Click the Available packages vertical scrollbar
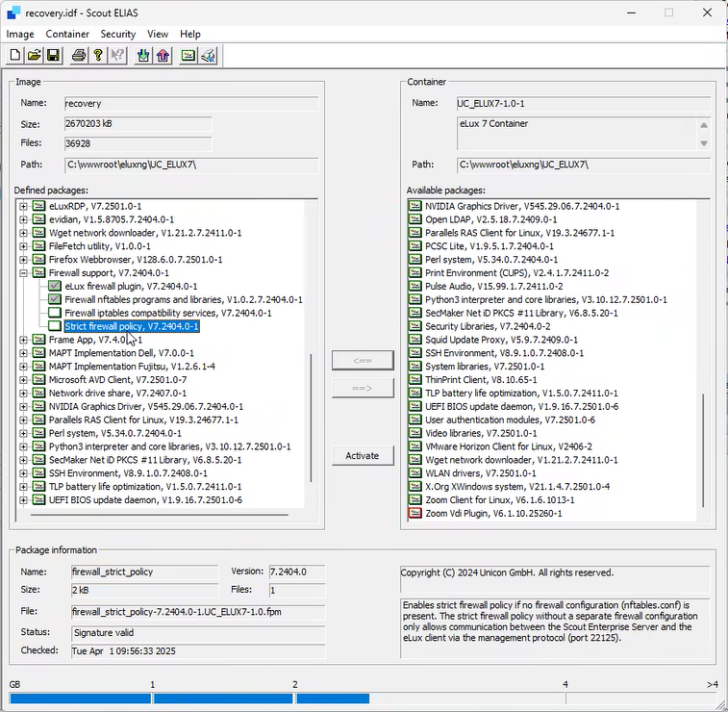 point(703,450)
